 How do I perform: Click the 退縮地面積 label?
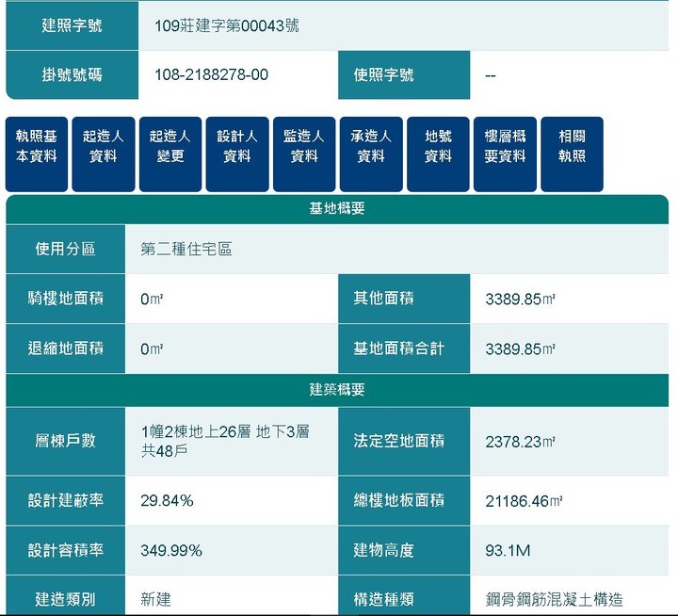click(65, 349)
